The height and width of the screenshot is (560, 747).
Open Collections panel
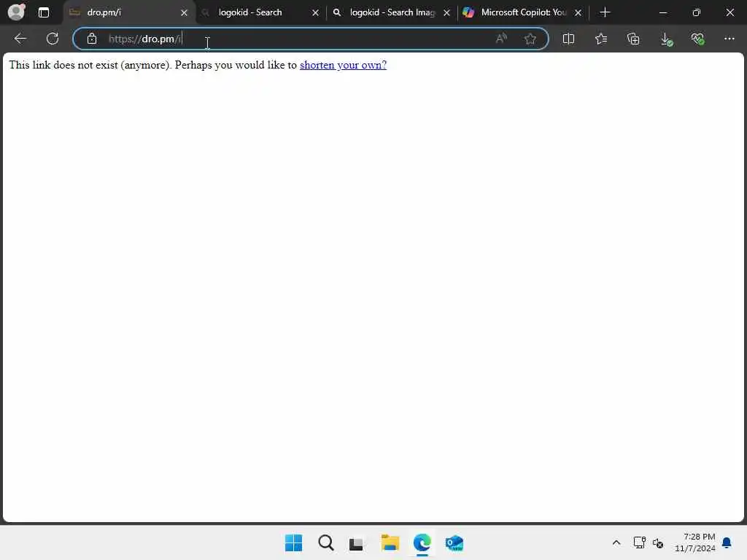[633, 39]
